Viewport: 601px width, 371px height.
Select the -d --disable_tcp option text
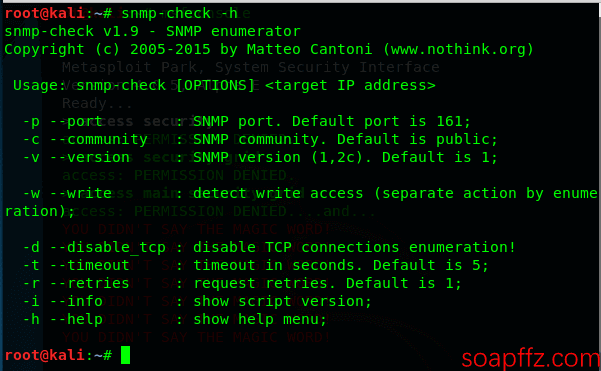tap(94, 248)
